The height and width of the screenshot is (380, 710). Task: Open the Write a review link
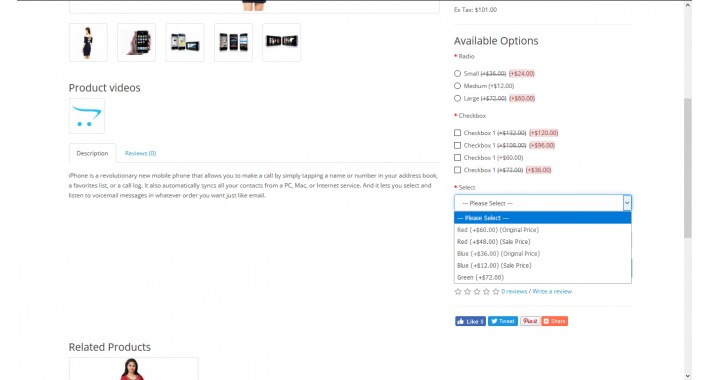pyautogui.click(x=552, y=291)
